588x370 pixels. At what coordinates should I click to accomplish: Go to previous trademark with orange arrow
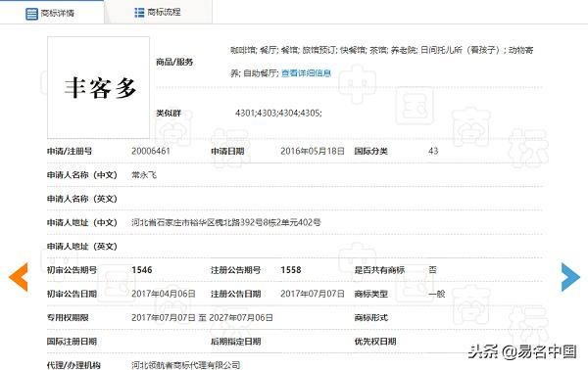pyautogui.click(x=19, y=277)
